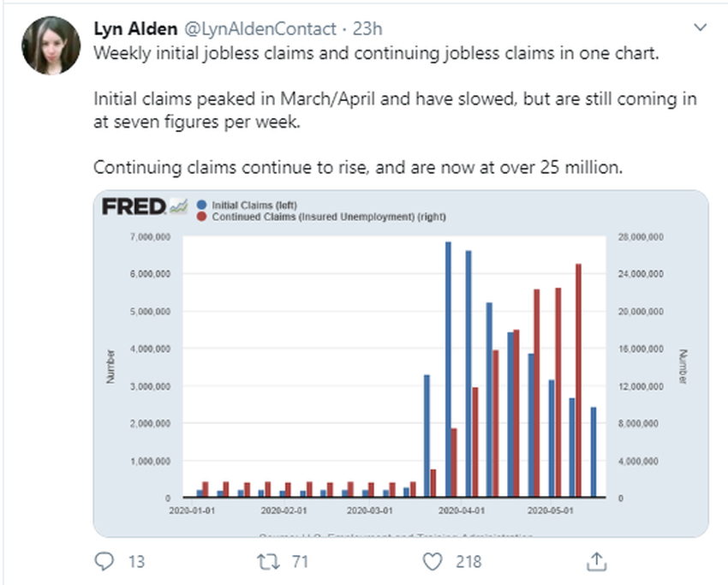Image resolution: width=728 pixels, height=585 pixels.
Task: Click the reply speech bubble icon
Action: (x=104, y=562)
